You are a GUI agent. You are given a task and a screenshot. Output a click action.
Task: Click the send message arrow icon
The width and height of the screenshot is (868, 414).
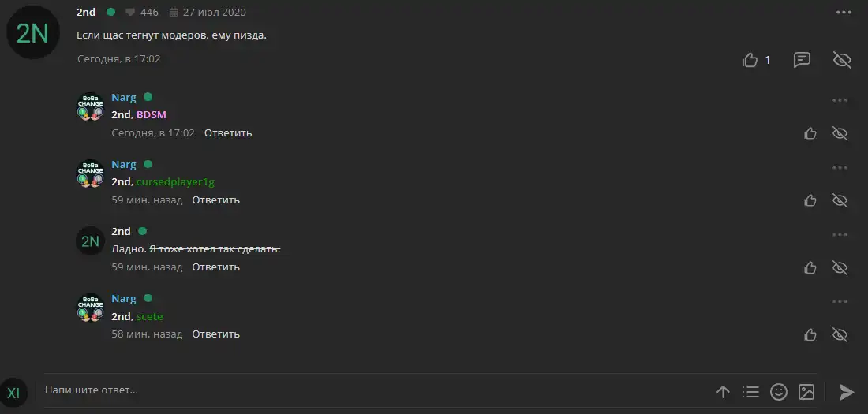click(847, 392)
